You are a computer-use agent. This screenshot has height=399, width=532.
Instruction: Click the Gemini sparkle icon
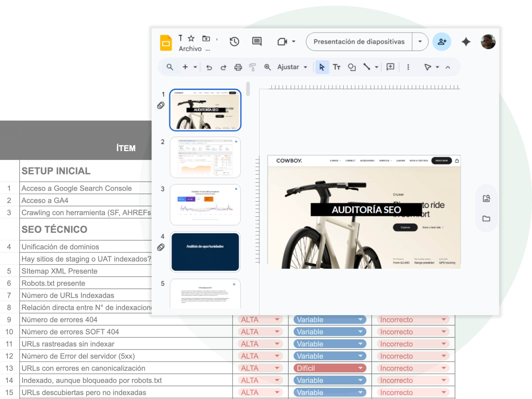pyautogui.click(x=466, y=42)
